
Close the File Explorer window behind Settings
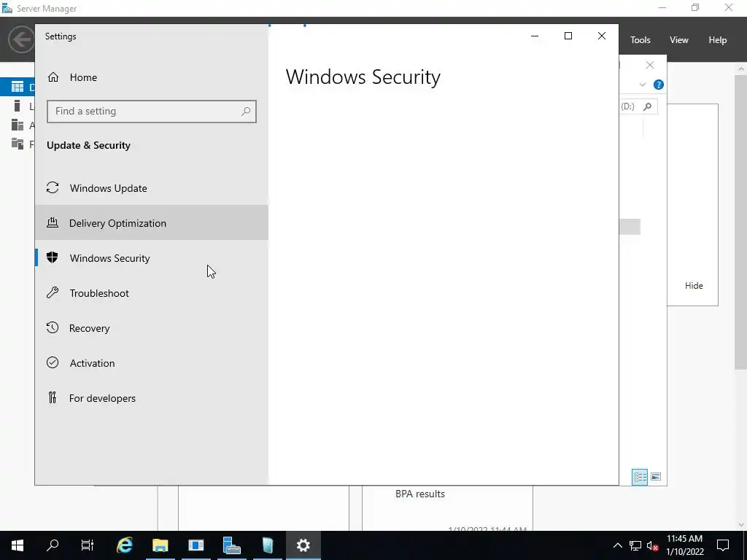click(650, 65)
